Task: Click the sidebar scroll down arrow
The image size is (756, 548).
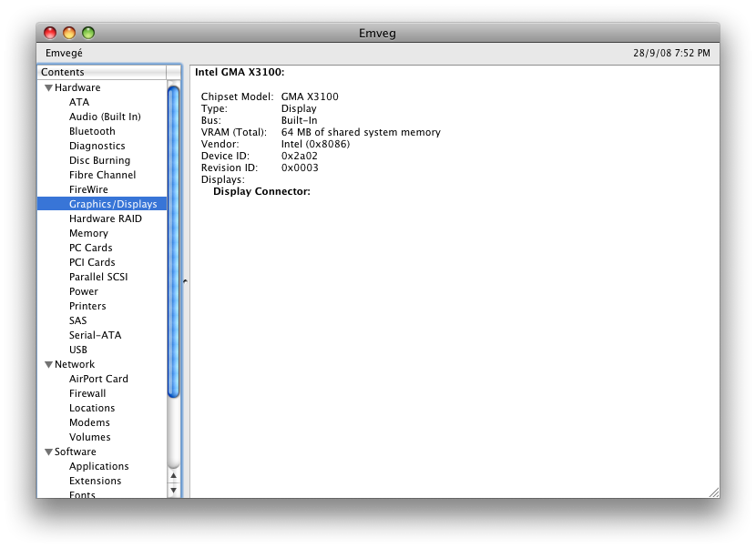Action: (x=174, y=490)
